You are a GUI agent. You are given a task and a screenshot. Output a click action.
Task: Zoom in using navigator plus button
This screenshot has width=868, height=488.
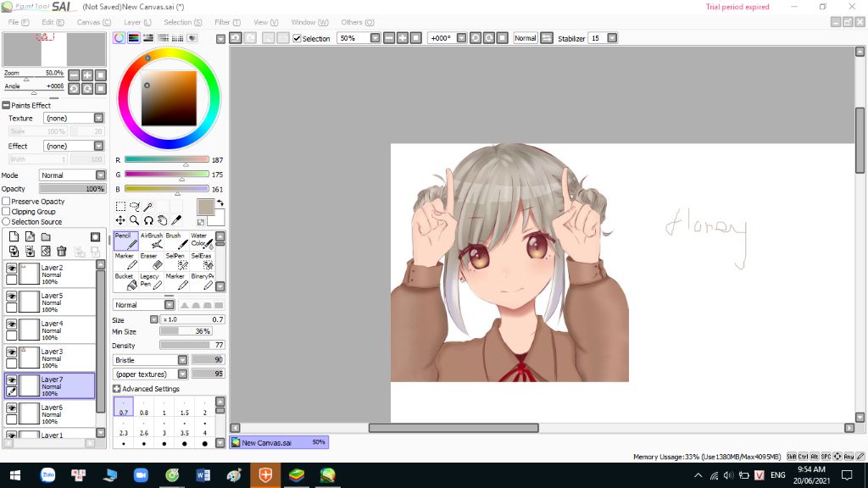[87, 75]
